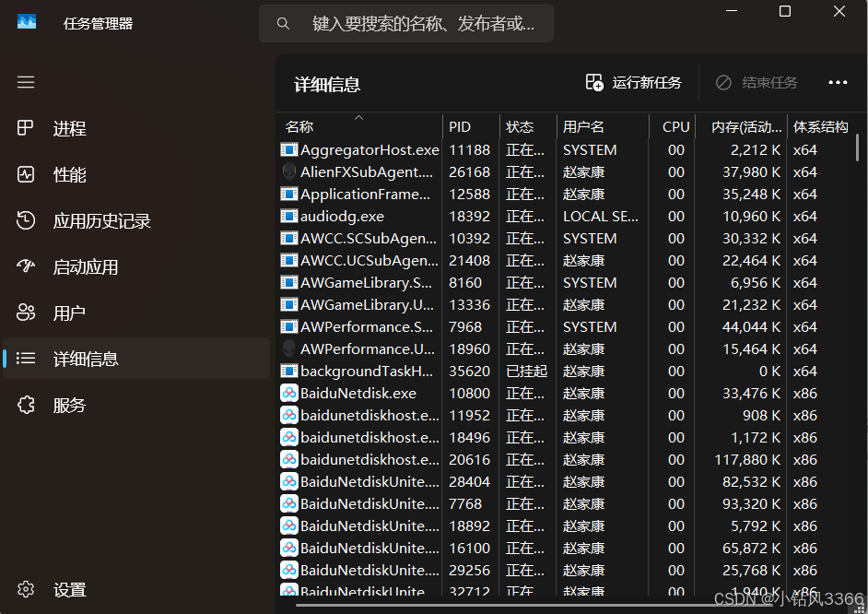The height and width of the screenshot is (614, 868).
Task: Click the 已挂起 status cell
Action: click(526, 371)
